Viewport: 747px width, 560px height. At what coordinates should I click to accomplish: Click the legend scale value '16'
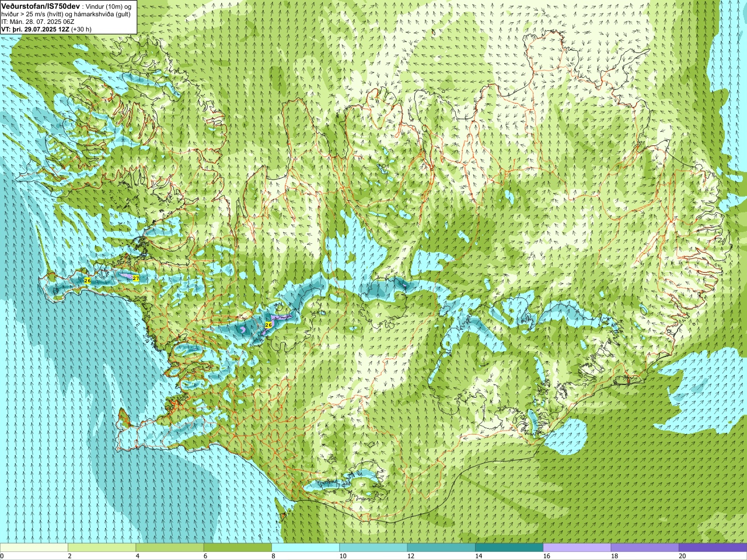[546, 556]
